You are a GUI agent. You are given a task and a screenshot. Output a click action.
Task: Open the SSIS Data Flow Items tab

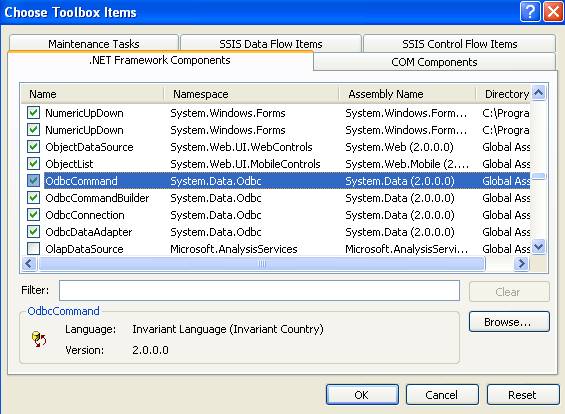pyautogui.click(x=271, y=44)
